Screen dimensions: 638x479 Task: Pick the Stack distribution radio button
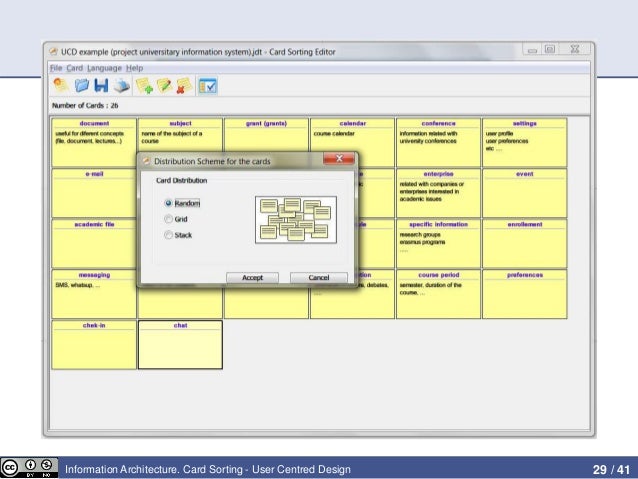[x=168, y=235]
